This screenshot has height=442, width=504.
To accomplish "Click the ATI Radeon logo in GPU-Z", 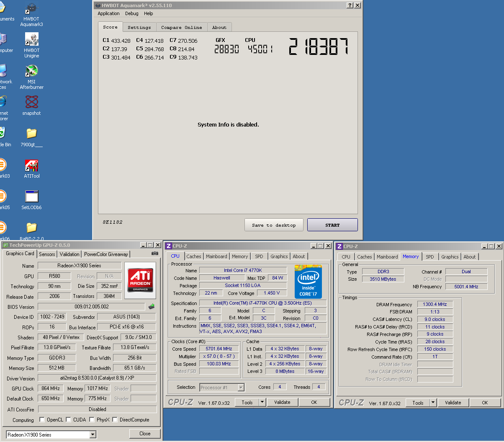I will click(x=140, y=280).
